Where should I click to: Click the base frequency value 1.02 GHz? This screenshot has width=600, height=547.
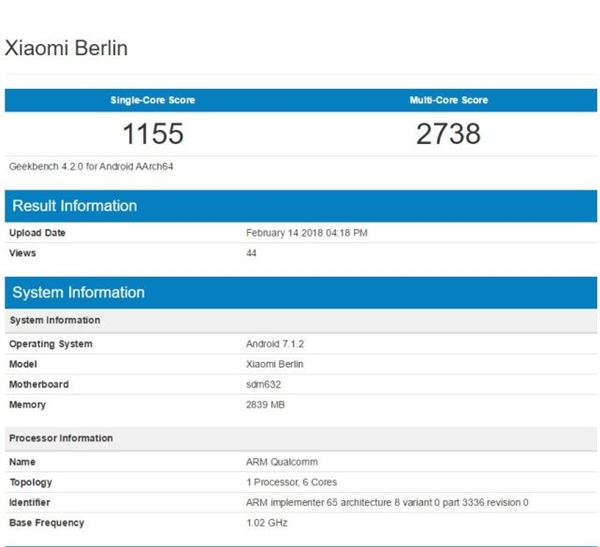pos(267,523)
